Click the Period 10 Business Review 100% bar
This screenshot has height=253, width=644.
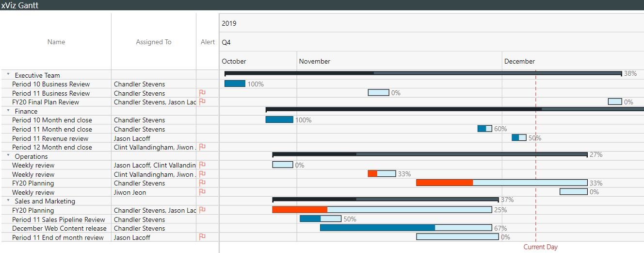tap(235, 84)
